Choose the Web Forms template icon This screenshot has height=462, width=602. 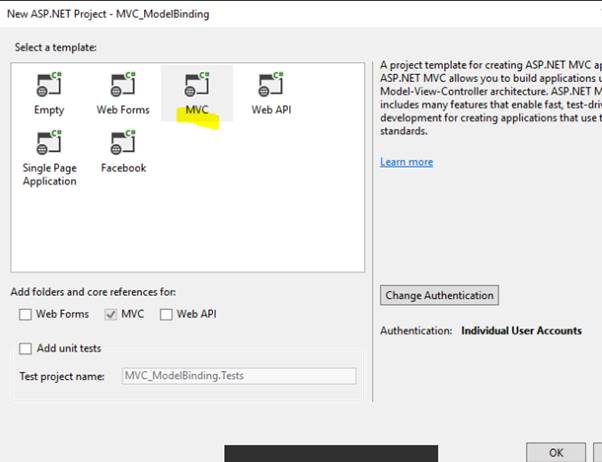click(x=123, y=84)
